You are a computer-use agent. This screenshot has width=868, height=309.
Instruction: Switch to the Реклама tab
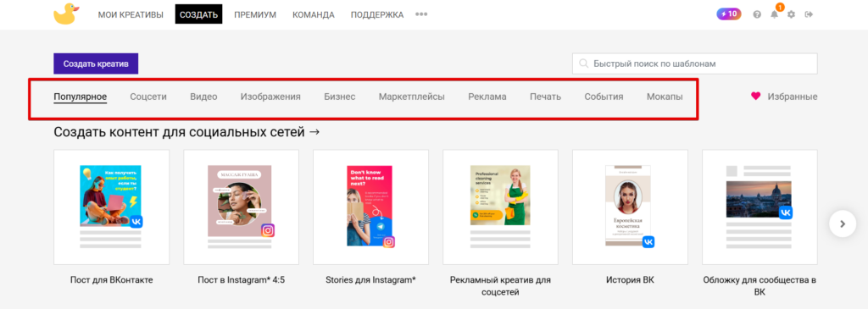pyautogui.click(x=487, y=97)
